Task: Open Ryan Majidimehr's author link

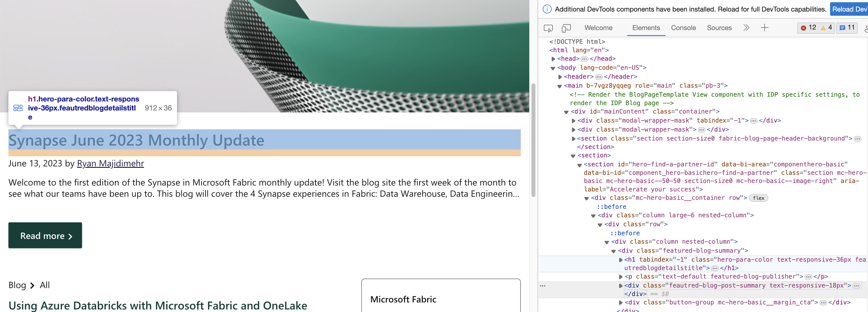Action: click(x=110, y=164)
